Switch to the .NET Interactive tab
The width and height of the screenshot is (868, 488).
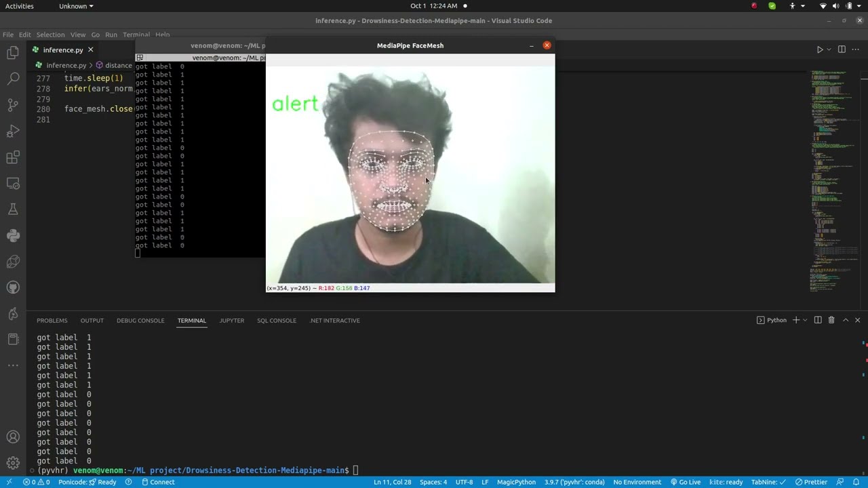tap(335, 321)
